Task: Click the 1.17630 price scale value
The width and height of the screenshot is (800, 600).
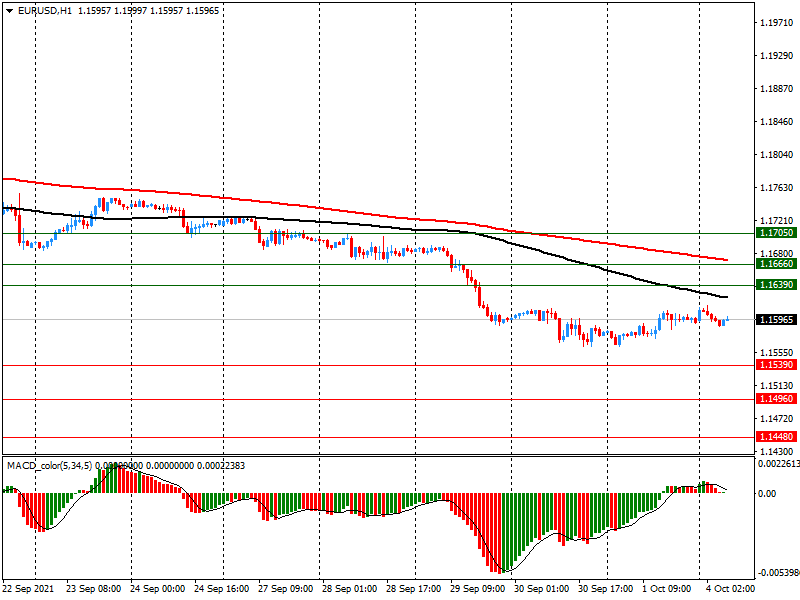Action: point(777,188)
